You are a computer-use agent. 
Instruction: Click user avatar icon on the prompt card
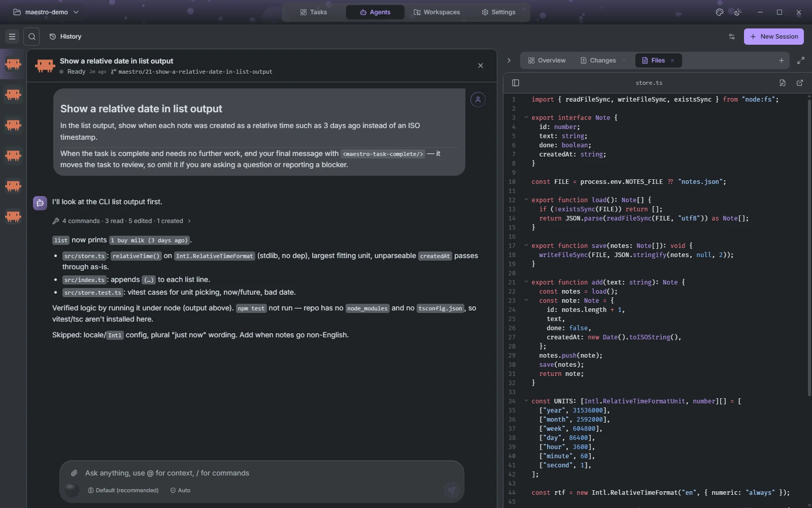click(478, 100)
